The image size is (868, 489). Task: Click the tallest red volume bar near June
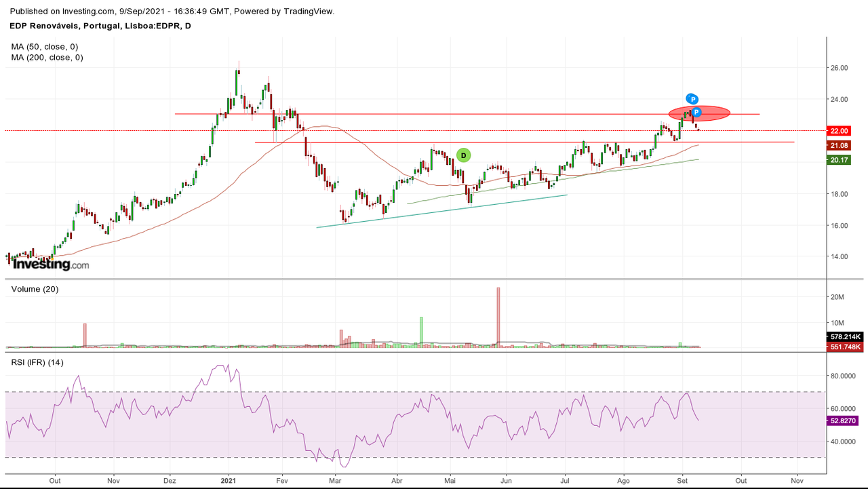[498, 317]
